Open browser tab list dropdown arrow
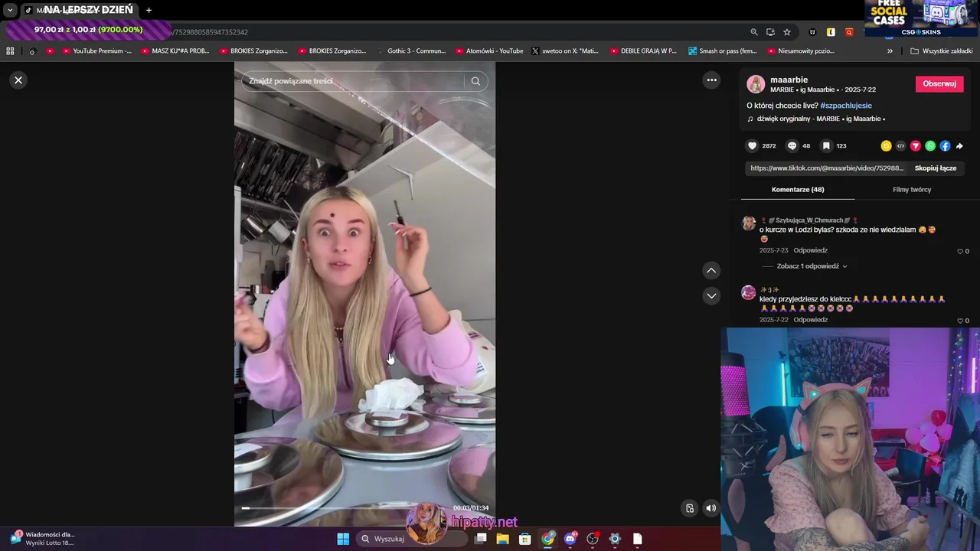Screen dimensions: 980x551 pos(10,10)
